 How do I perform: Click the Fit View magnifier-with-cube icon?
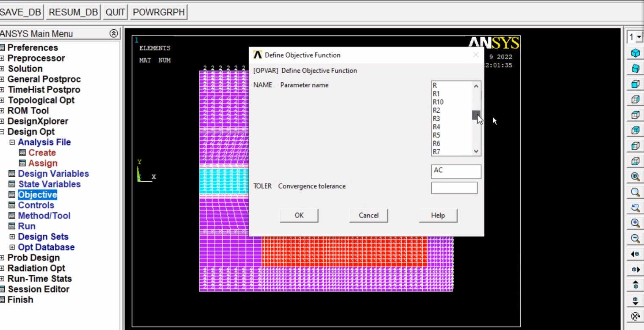635,177
